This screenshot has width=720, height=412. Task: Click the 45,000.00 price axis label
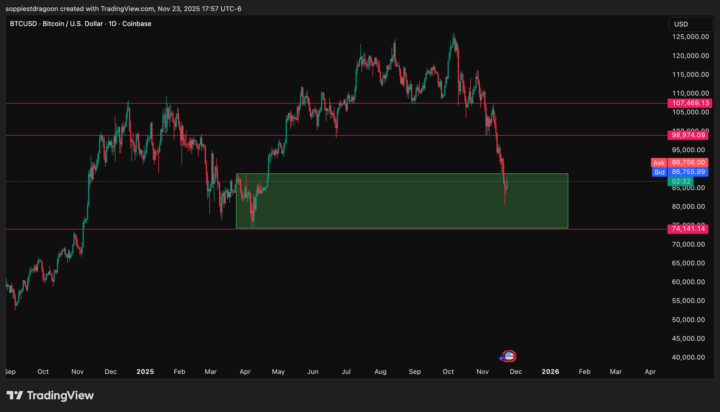tap(688, 339)
